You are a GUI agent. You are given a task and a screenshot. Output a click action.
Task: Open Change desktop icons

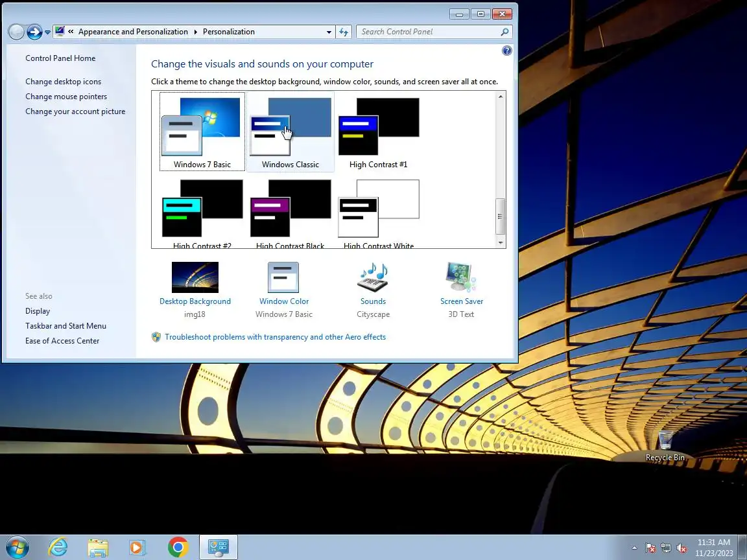click(x=64, y=82)
